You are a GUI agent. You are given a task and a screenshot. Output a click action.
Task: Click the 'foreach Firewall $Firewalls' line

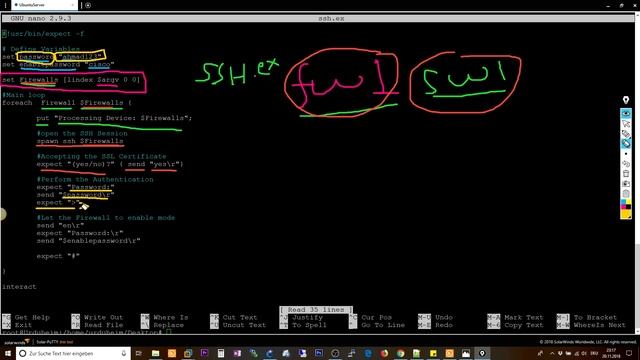pyautogui.click(x=67, y=102)
